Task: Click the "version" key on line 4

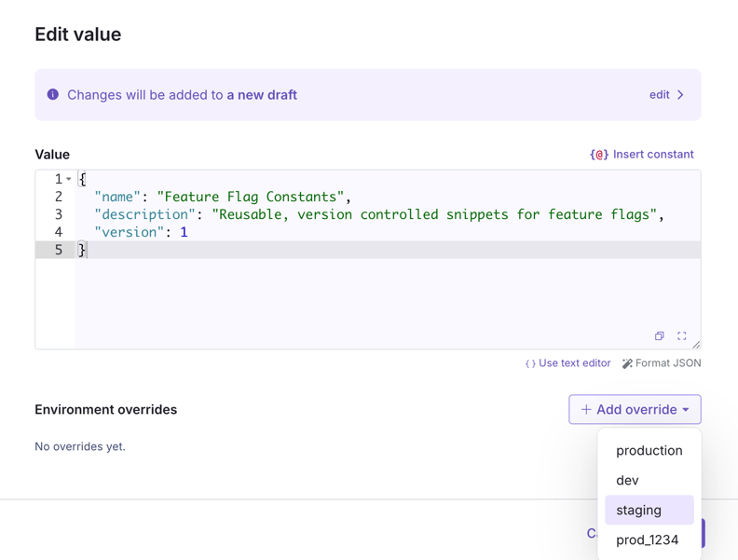Action: click(x=129, y=232)
